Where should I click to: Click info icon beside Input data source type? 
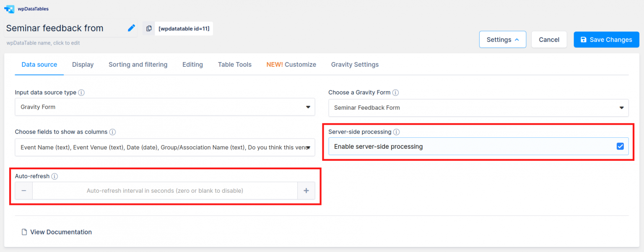[81, 92]
